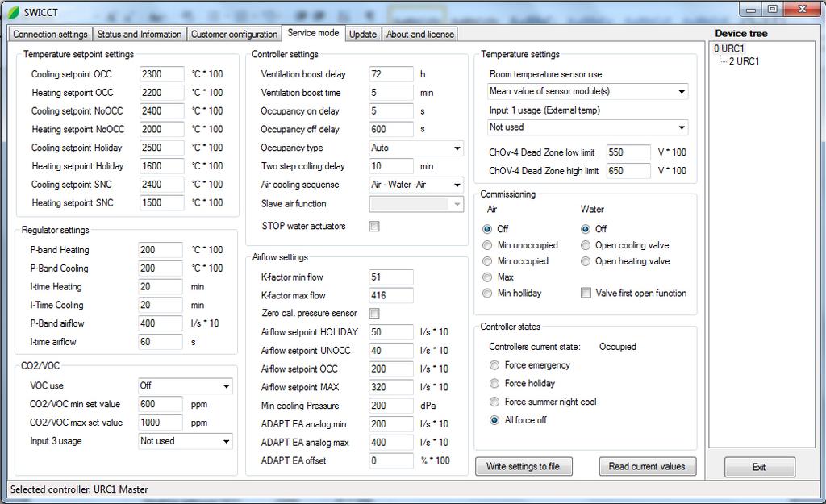Enable Valve first open function
826x504 pixels.
point(586,293)
